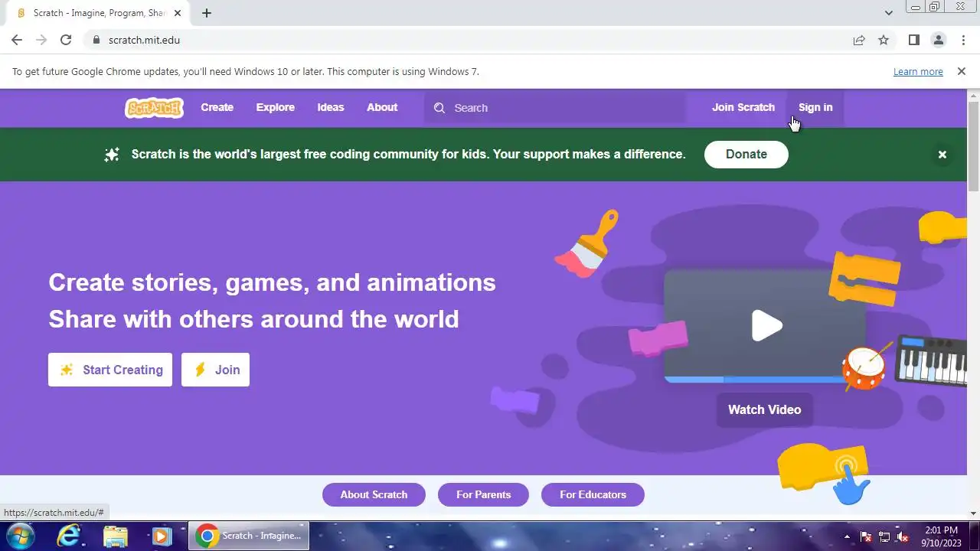Image resolution: width=980 pixels, height=551 pixels.
Task: Open Chrome three-dot menu
Action: (963, 40)
